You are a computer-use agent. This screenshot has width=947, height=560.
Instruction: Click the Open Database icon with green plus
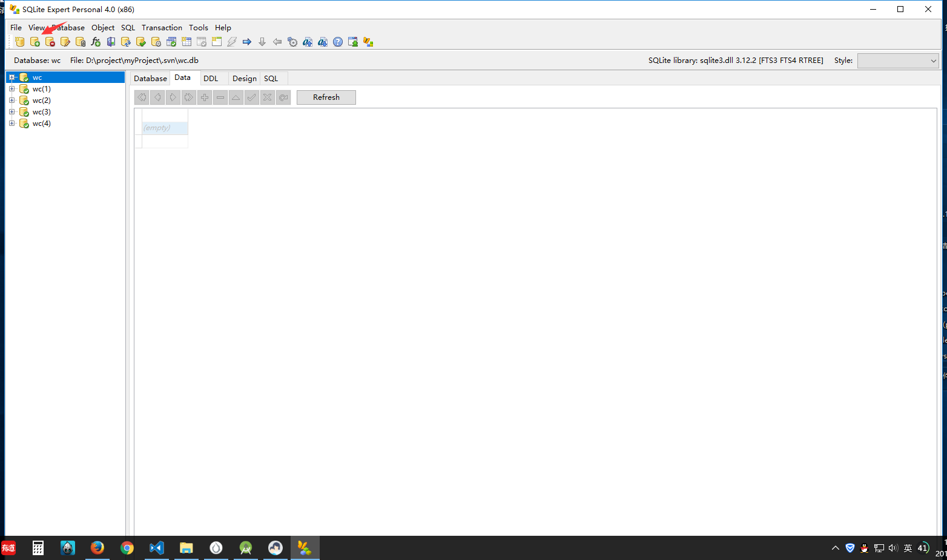pos(35,42)
